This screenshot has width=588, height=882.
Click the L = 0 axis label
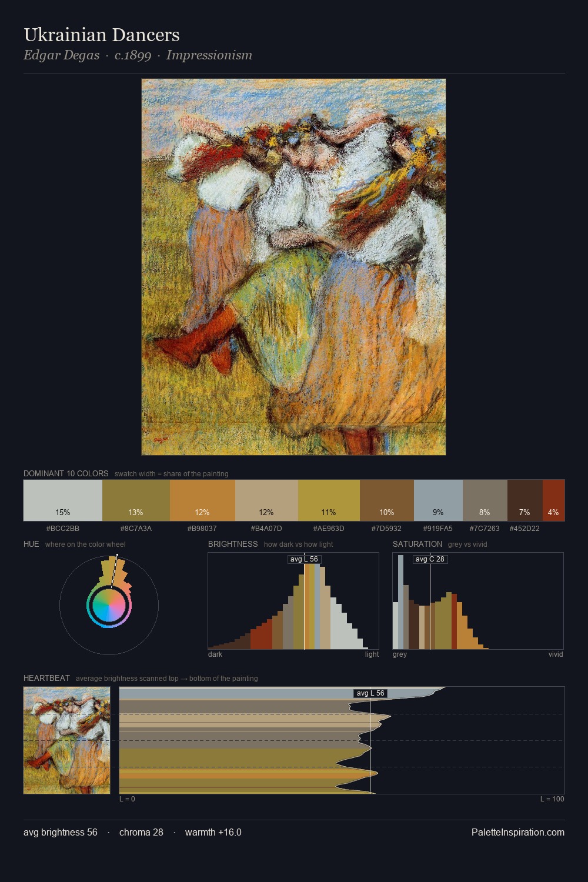tap(127, 799)
